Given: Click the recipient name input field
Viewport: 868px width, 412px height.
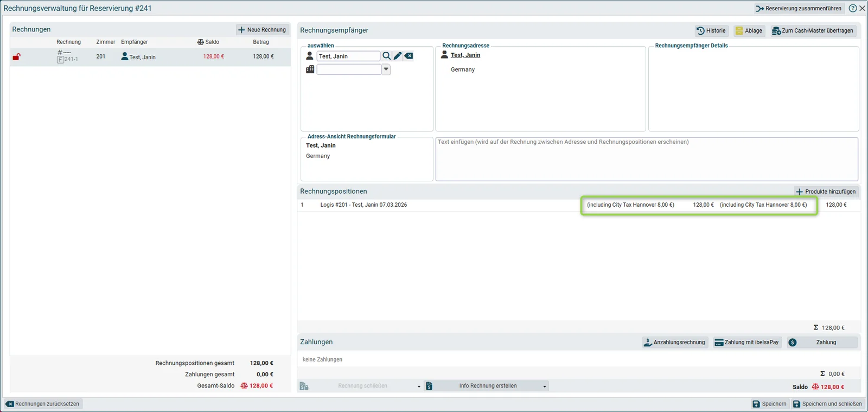Looking at the screenshot, I should [348, 56].
